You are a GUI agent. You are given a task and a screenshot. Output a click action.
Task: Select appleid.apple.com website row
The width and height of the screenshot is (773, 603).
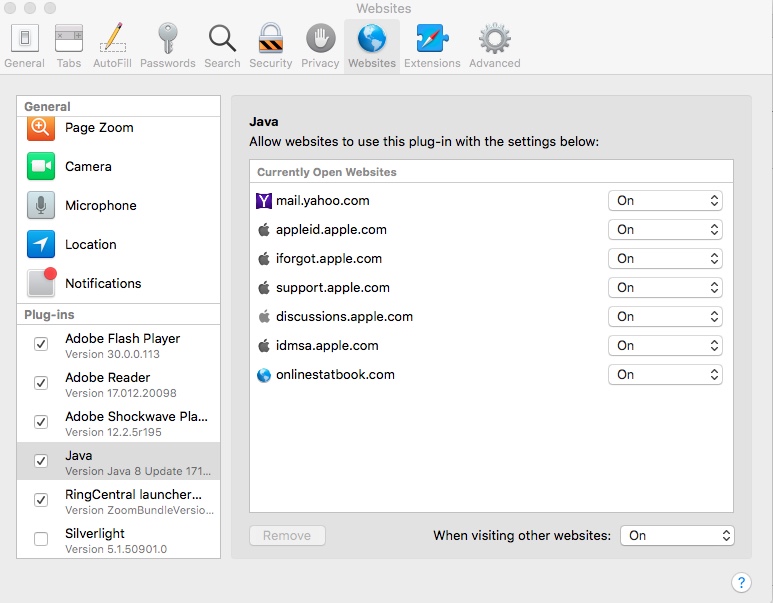click(491, 230)
